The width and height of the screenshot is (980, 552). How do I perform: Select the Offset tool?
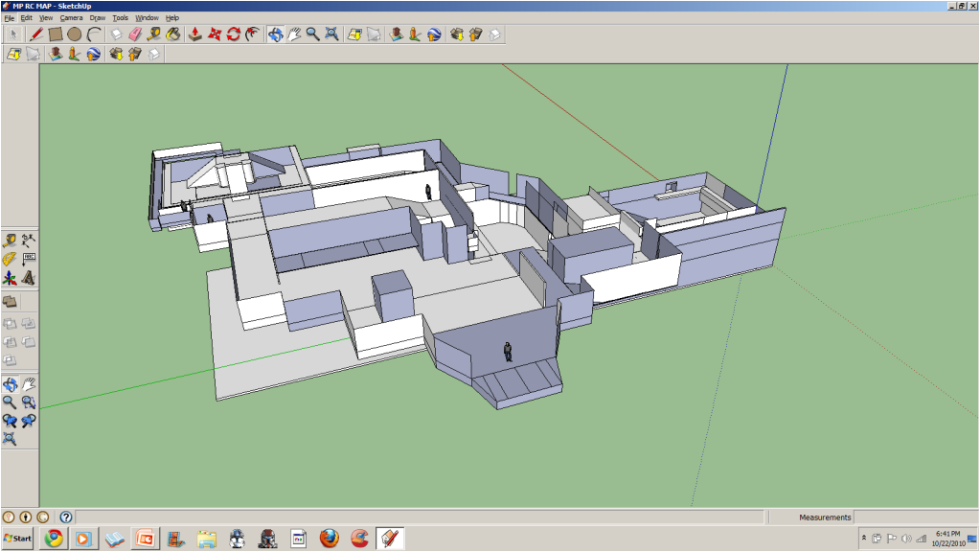[253, 34]
